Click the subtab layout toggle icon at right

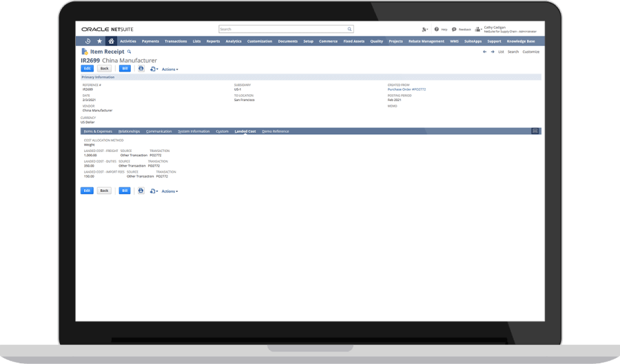click(x=535, y=131)
